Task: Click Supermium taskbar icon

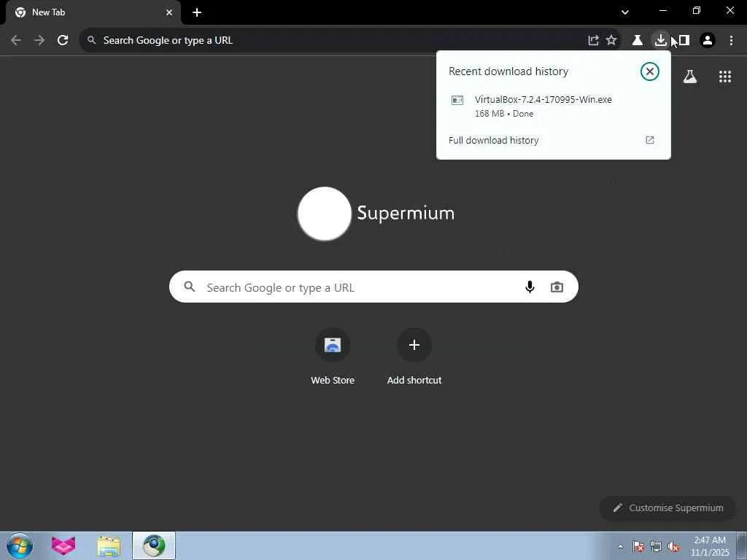Action: tap(154, 545)
